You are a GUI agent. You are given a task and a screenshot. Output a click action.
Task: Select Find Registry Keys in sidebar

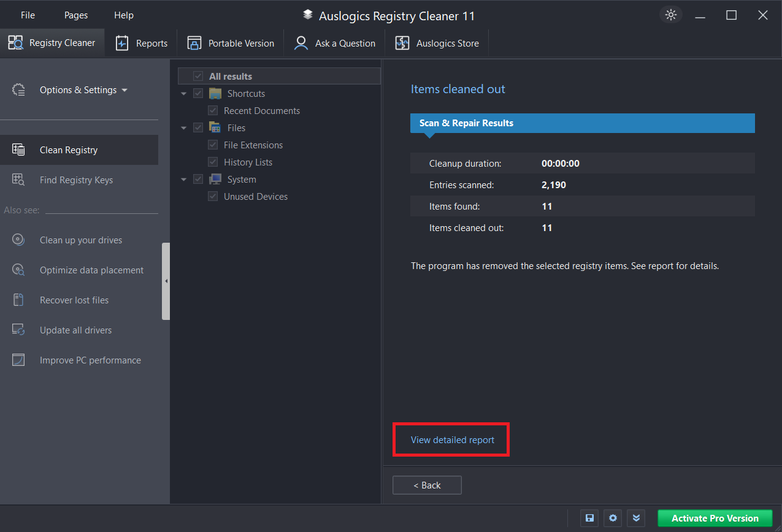point(79,180)
